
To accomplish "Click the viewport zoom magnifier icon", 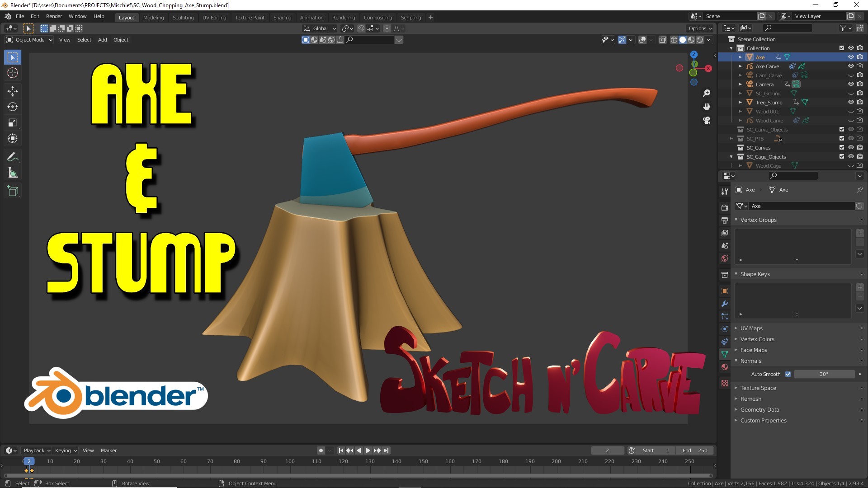I will [x=707, y=93].
